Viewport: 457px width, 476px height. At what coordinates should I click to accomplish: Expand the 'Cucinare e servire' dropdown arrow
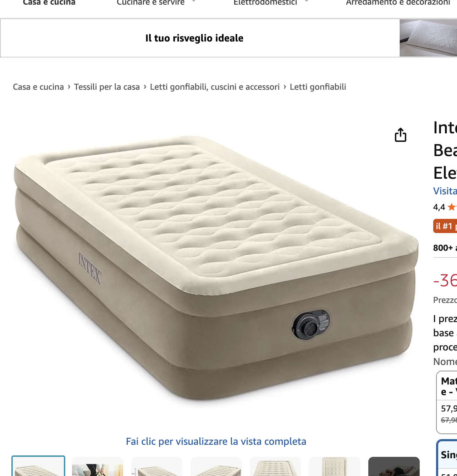tap(193, 1)
